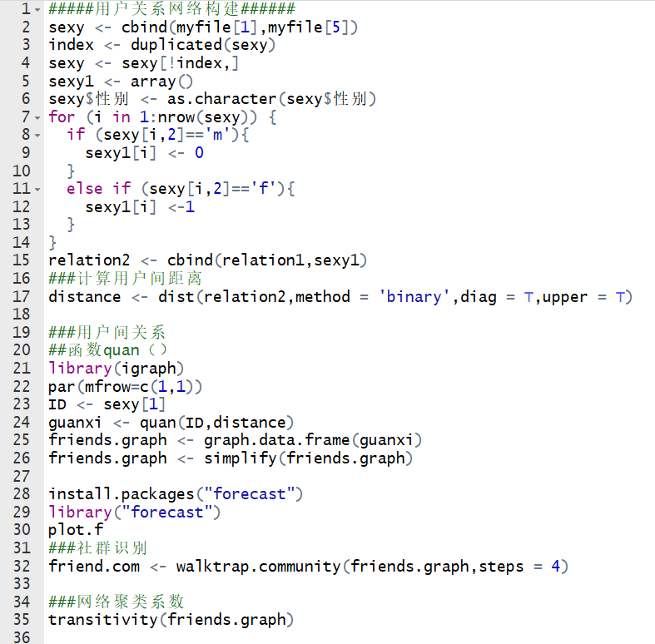655x644 pixels.
Task: Click 'graph.data.frame(guanxi)' on line 25
Action: click(x=313, y=441)
